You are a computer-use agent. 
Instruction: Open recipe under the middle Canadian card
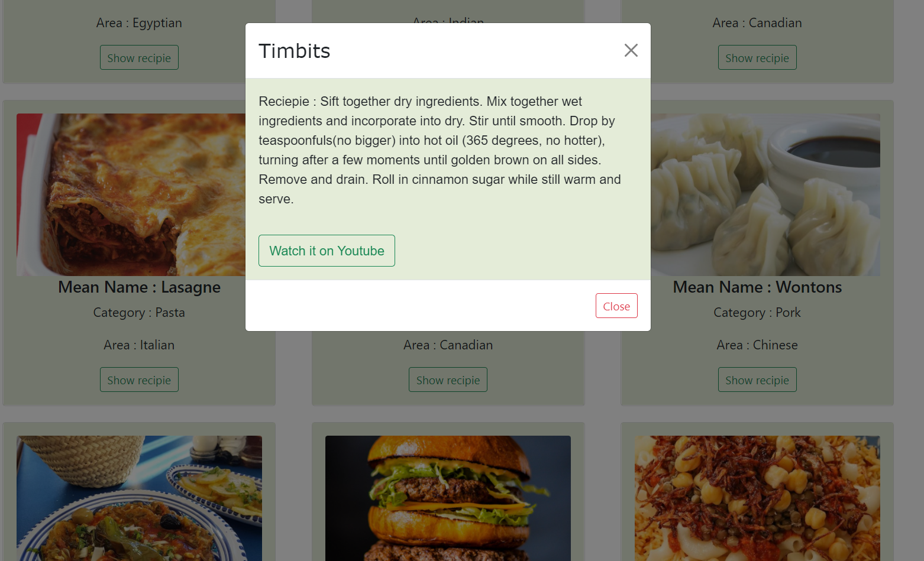point(448,379)
